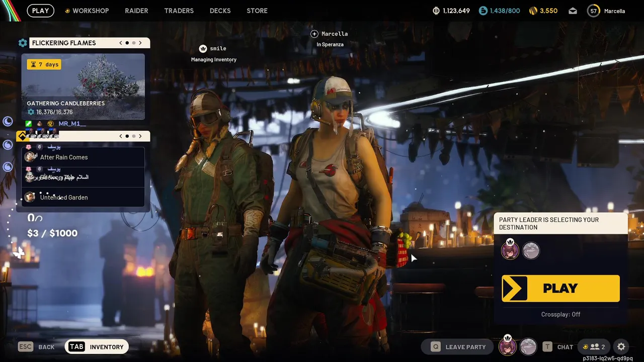Screen dimensions: 644x362
Task: Switch to the RAIDER tab
Action: (x=136, y=11)
